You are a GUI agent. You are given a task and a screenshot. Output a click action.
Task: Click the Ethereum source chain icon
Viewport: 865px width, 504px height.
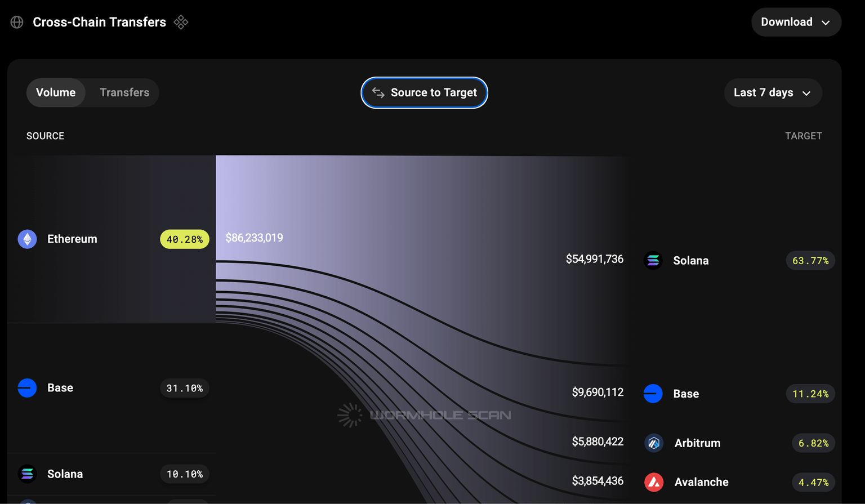[x=26, y=239]
